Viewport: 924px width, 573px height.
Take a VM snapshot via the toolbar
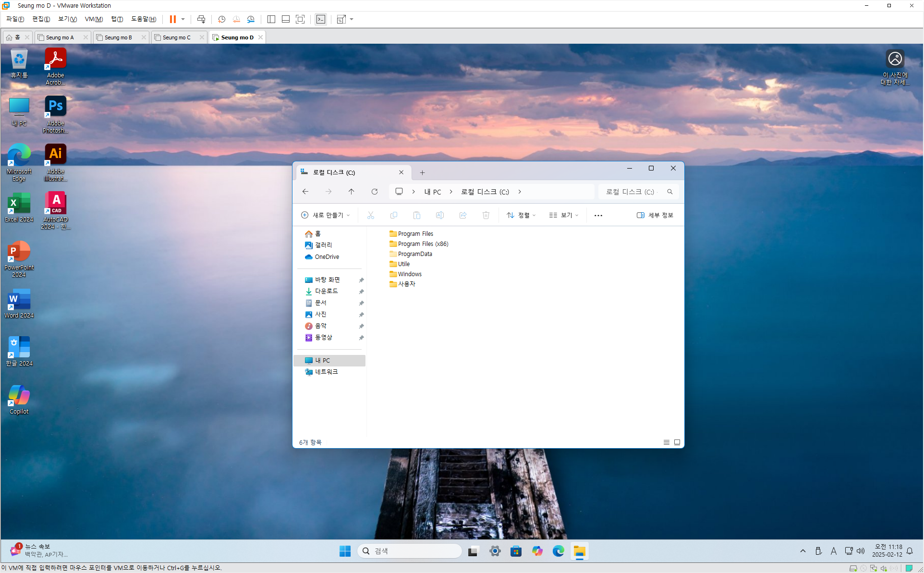221,19
